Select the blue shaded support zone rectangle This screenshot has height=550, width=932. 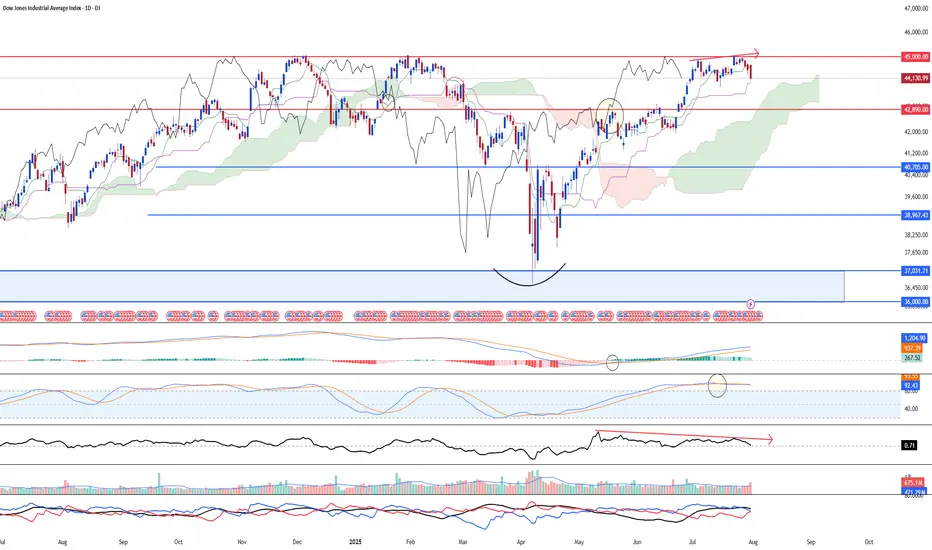click(422, 287)
